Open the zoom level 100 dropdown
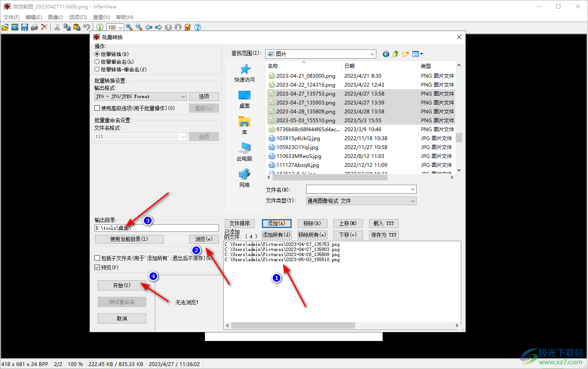 (115, 27)
